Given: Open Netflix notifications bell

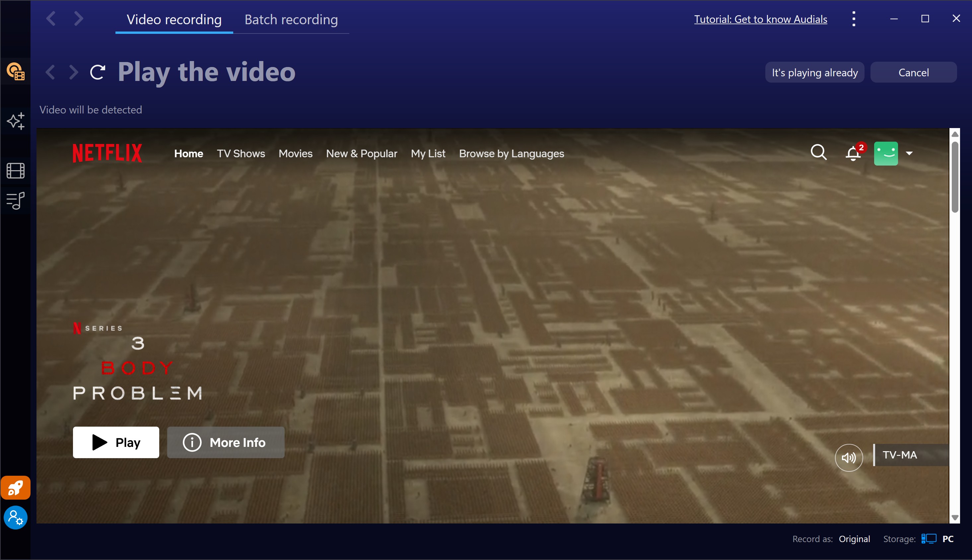Looking at the screenshot, I should coord(853,153).
